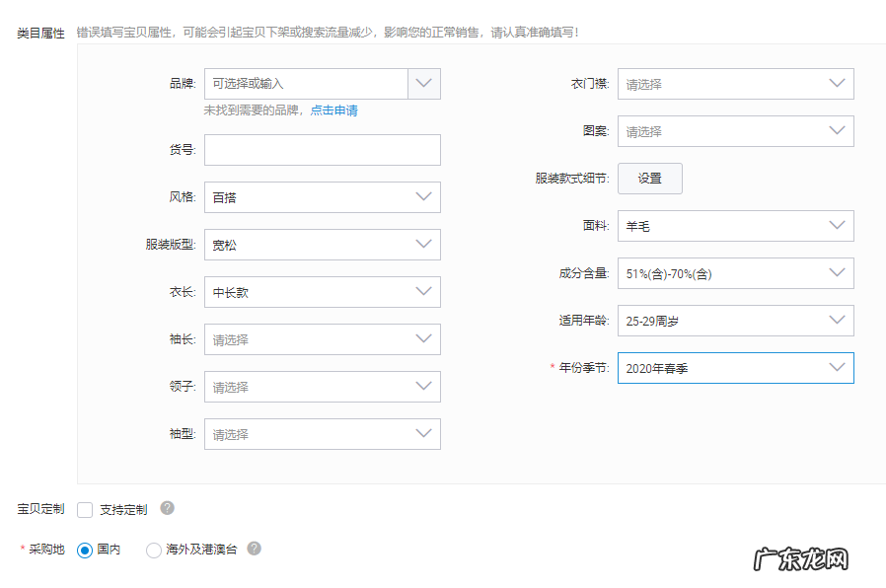Open the 成分含量 content percentage dropdown

(838, 273)
